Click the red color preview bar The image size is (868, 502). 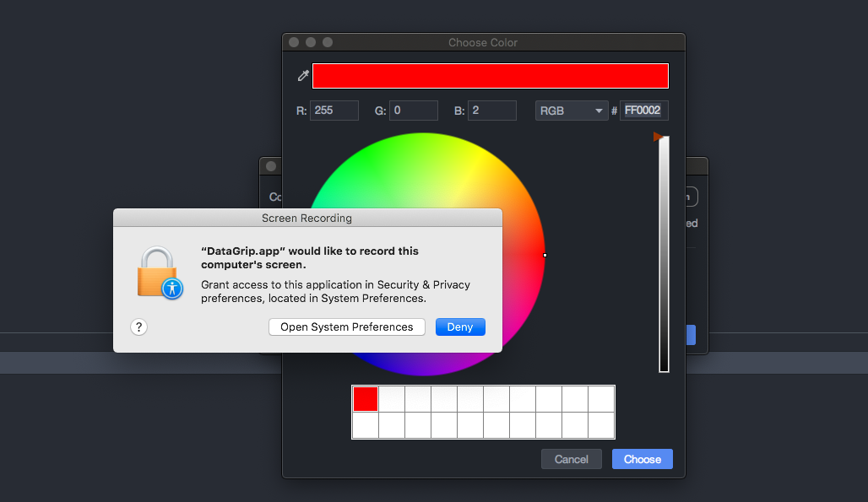pyautogui.click(x=490, y=76)
